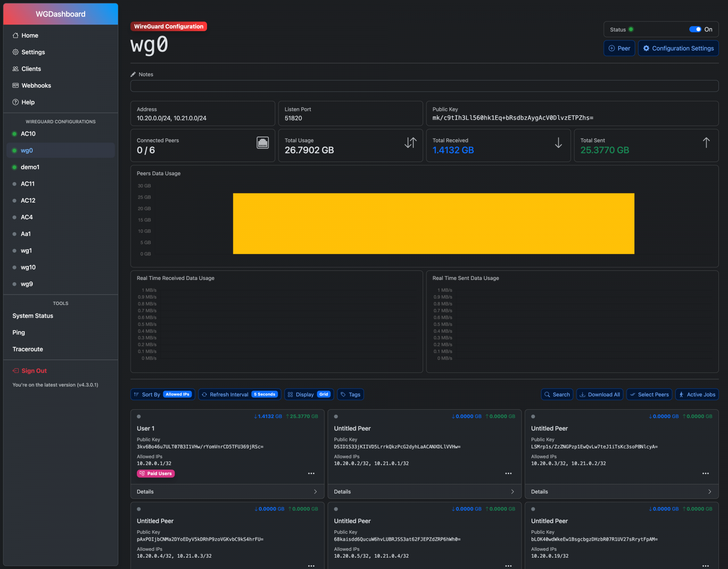
Task: Click the Paid Users tag badge
Action: pyautogui.click(x=156, y=473)
